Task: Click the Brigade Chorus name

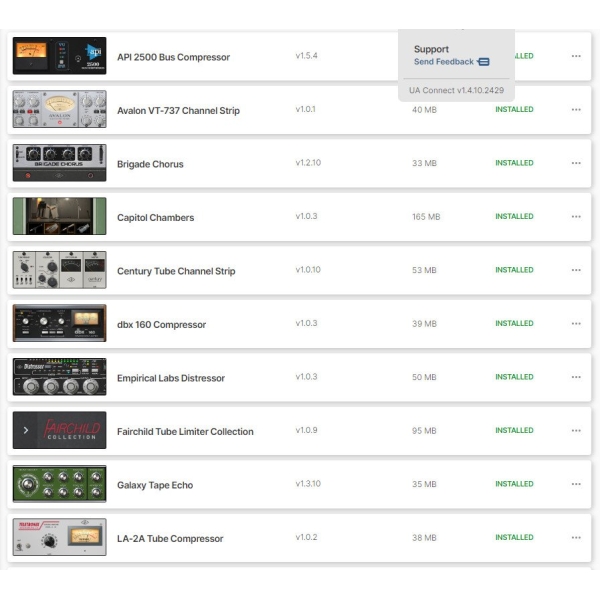Action: pyautogui.click(x=150, y=164)
